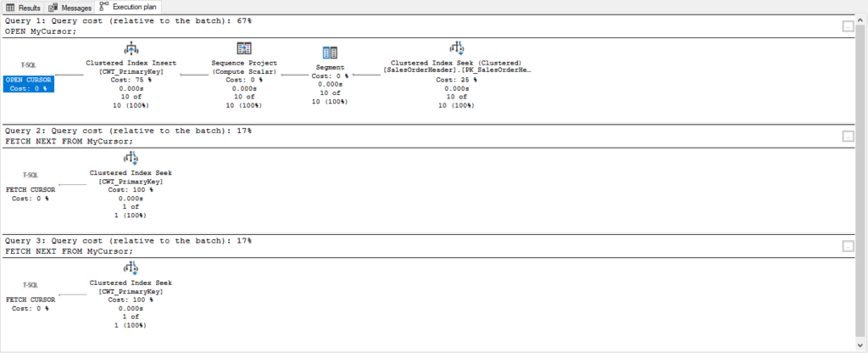Collapse Query 2 plan with its expander

tap(848, 137)
